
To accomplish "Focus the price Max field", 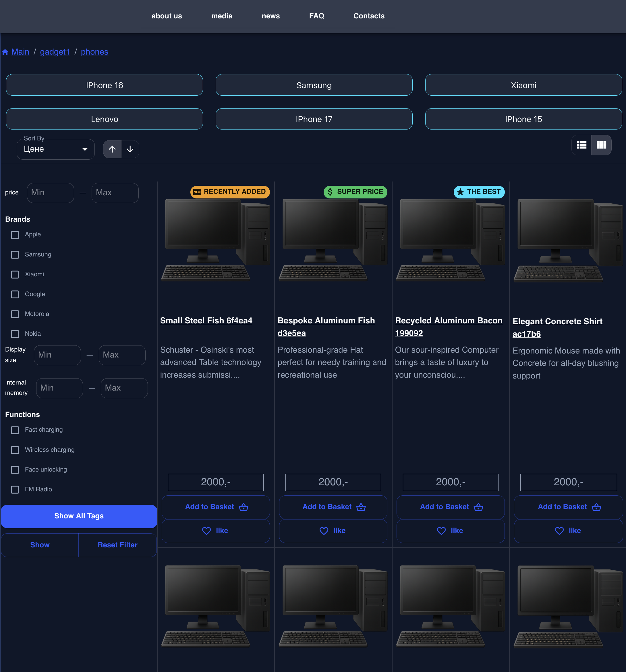I will 115,193.
